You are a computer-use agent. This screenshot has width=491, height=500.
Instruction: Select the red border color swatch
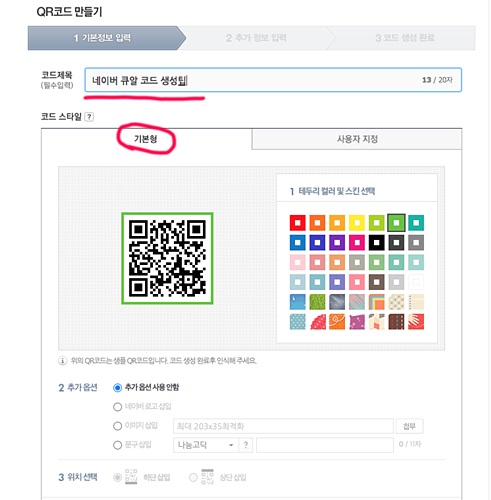click(x=297, y=223)
